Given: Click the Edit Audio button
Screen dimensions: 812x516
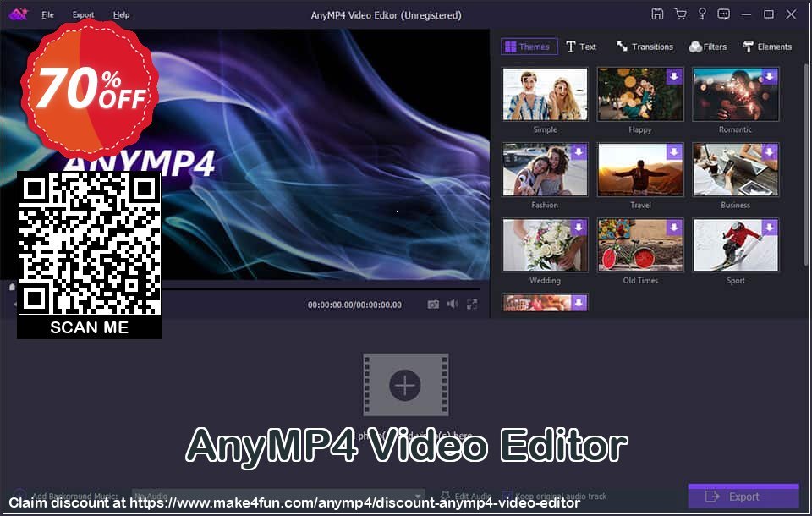Looking at the screenshot, I should click(x=465, y=497).
